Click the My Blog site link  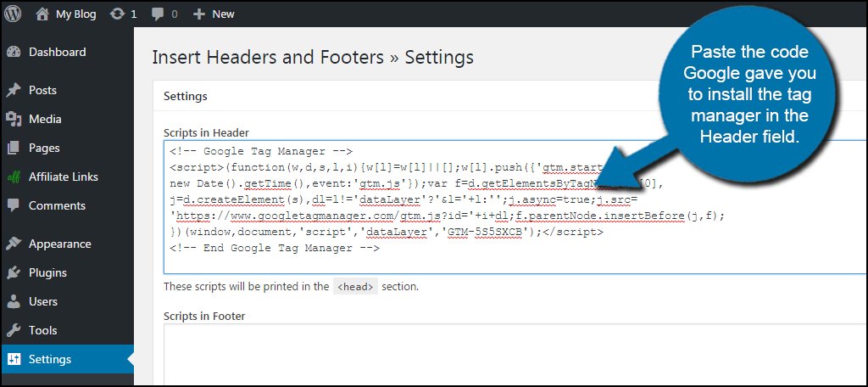pyautogui.click(x=76, y=14)
